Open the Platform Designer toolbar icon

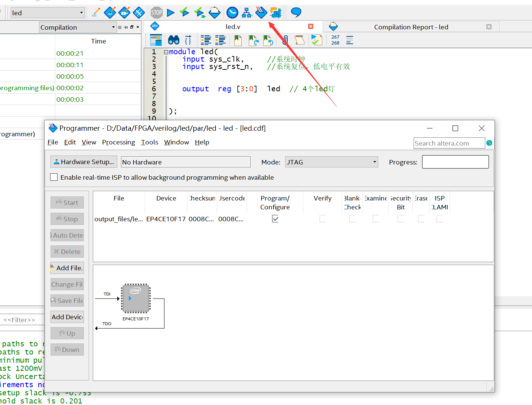pos(276,13)
